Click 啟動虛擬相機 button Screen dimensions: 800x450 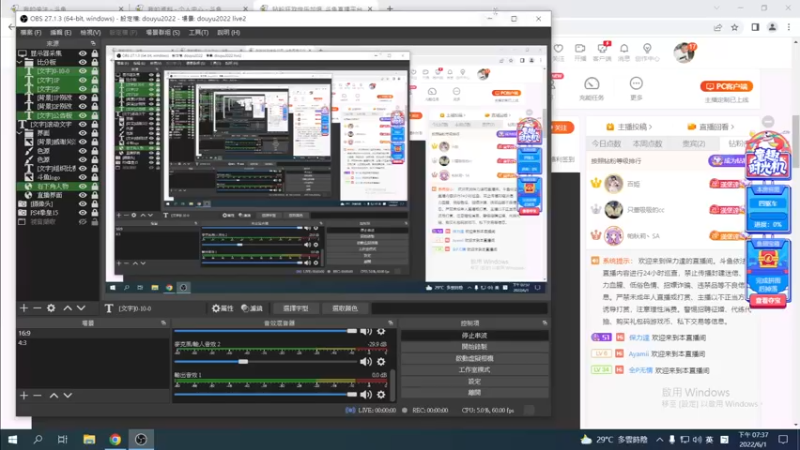(x=474, y=358)
